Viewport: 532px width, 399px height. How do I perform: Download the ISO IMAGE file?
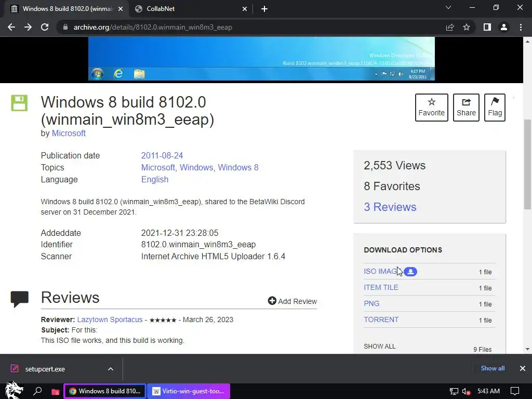(380, 271)
